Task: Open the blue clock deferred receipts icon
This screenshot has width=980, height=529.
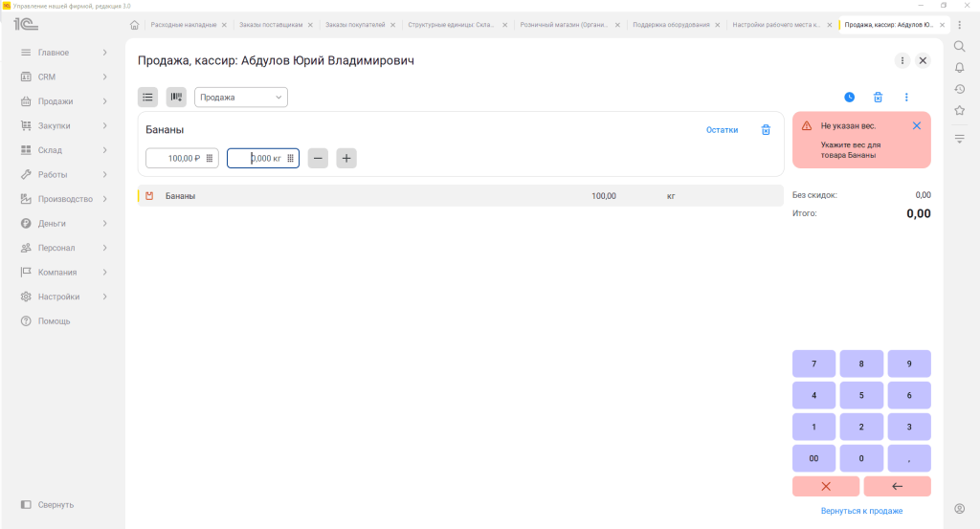Action: (x=850, y=97)
